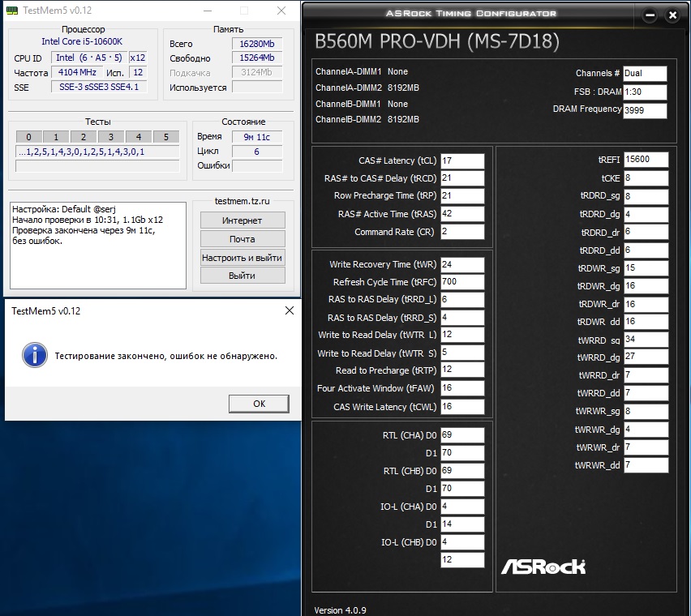The width and height of the screenshot is (691, 616).
Task: Click the DRAM Frequency field
Action: click(x=645, y=110)
